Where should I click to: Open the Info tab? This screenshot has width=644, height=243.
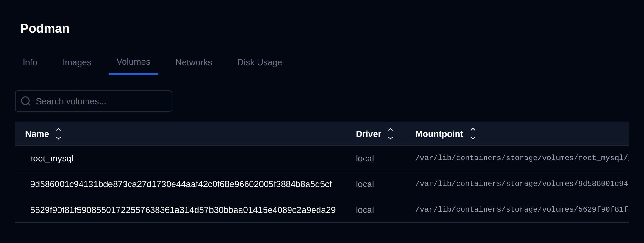click(30, 62)
